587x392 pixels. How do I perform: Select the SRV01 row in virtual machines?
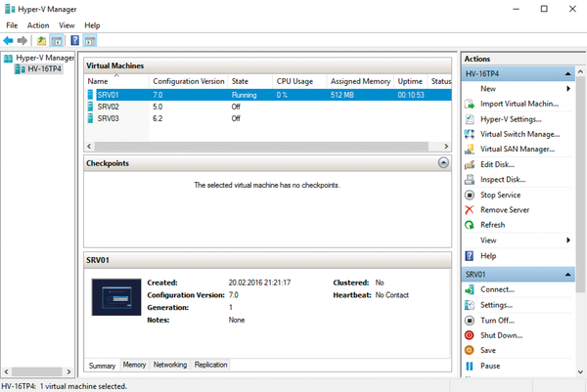(268, 95)
